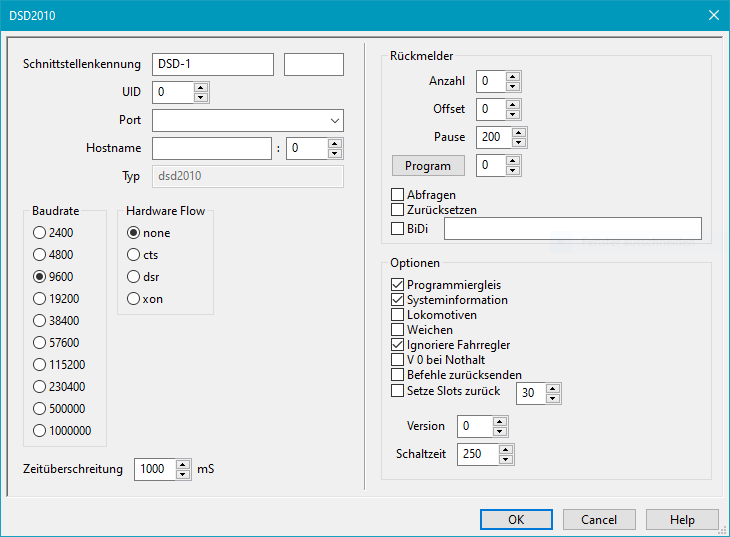Toggle the BiDi checkbox
730x537 pixels.
[398, 229]
